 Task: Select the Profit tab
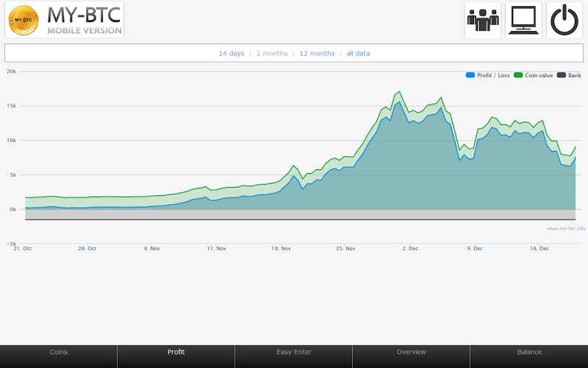tap(176, 353)
